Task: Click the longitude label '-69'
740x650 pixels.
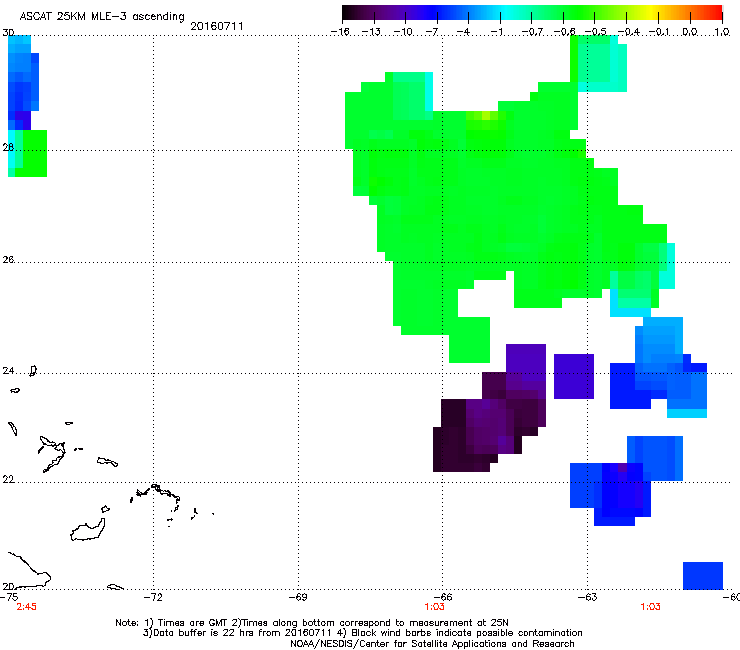Action: coord(298,597)
